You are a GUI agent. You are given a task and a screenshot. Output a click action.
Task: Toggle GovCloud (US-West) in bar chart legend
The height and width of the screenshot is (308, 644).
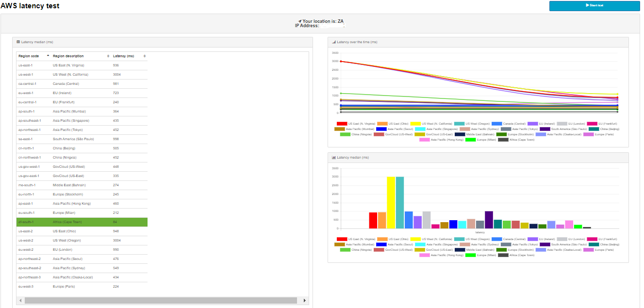(392, 250)
